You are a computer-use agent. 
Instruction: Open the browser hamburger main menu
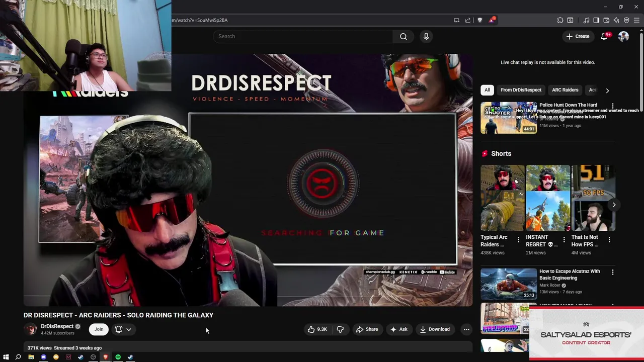(x=636, y=20)
